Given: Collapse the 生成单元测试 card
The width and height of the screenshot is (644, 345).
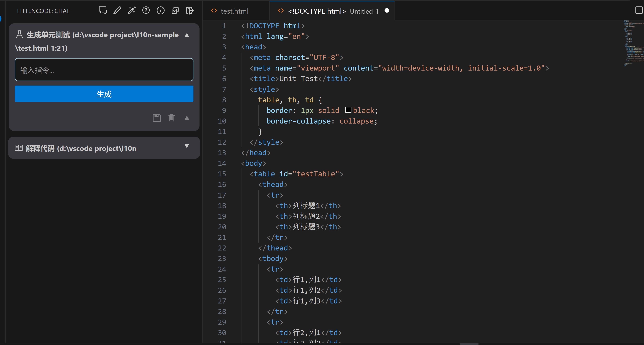Looking at the screenshot, I should 187,35.
